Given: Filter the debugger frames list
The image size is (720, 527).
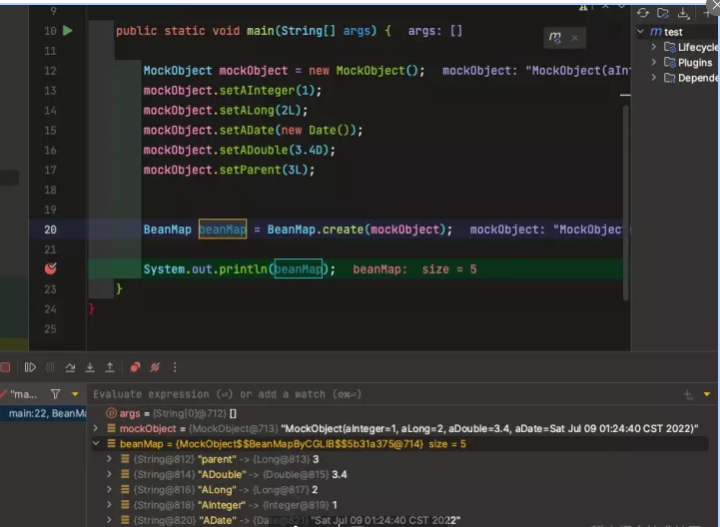Looking at the screenshot, I should click(56, 394).
